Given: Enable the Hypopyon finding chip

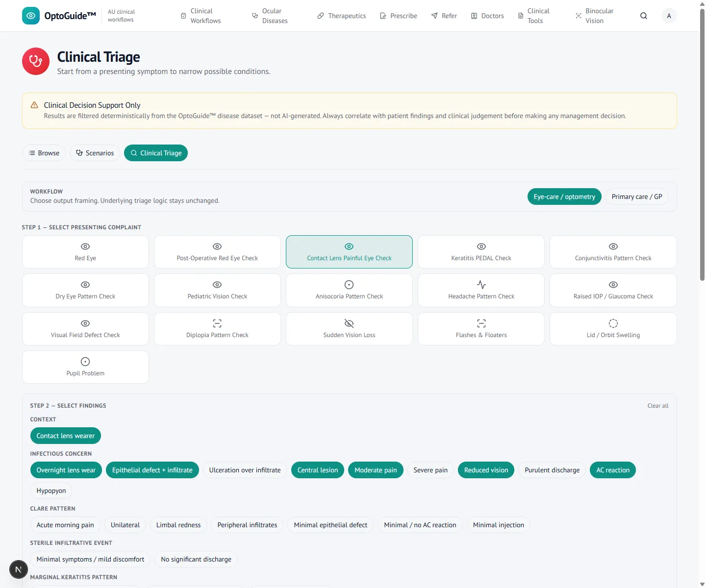Looking at the screenshot, I should pyautogui.click(x=51, y=490).
